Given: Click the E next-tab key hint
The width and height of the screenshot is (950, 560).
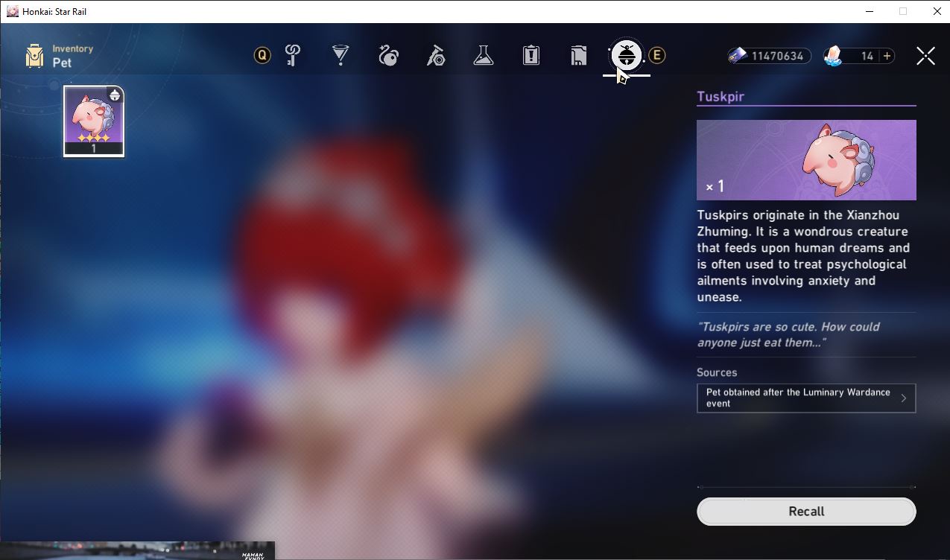Looking at the screenshot, I should coord(656,55).
